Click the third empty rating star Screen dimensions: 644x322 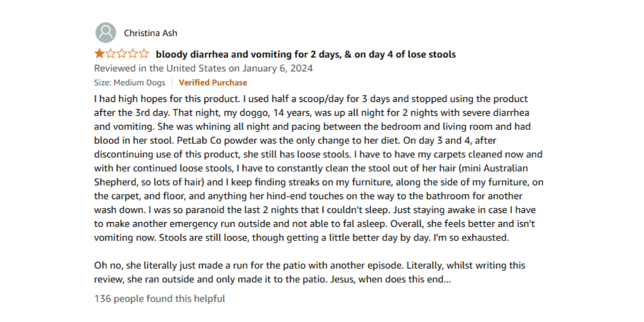(x=122, y=54)
